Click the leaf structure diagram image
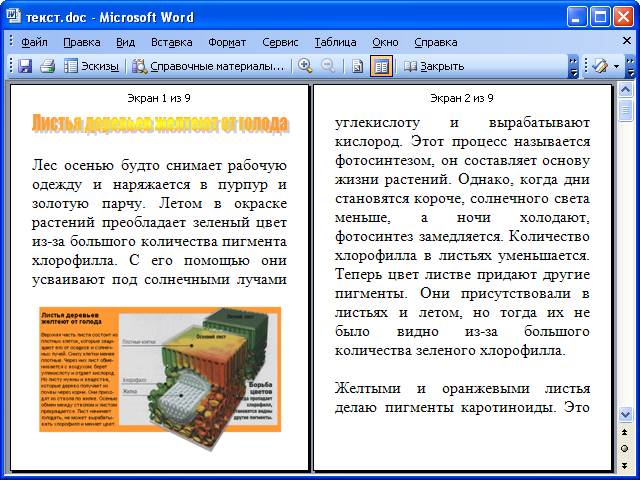The image size is (640, 480). pyautogui.click(x=160, y=379)
